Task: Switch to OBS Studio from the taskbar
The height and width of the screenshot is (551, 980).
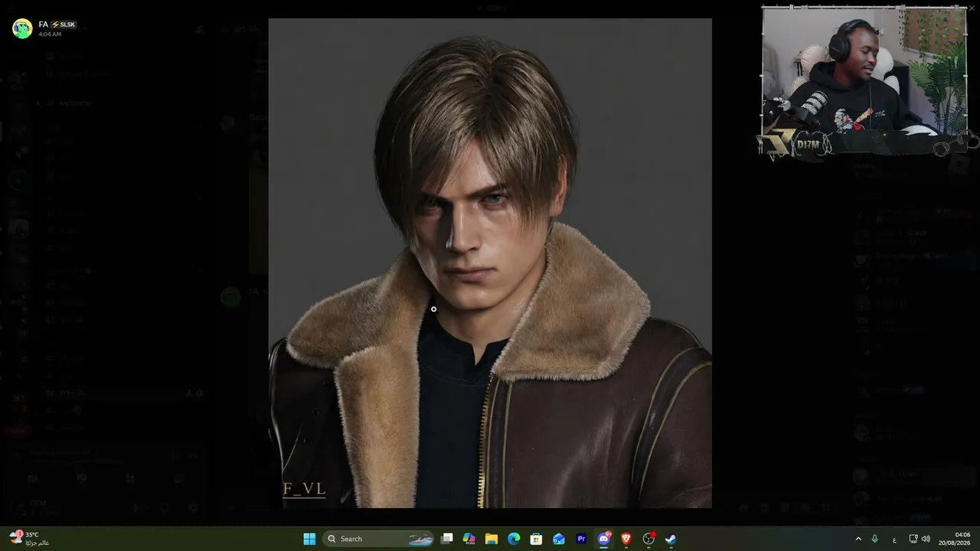Action: click(648, 539)
